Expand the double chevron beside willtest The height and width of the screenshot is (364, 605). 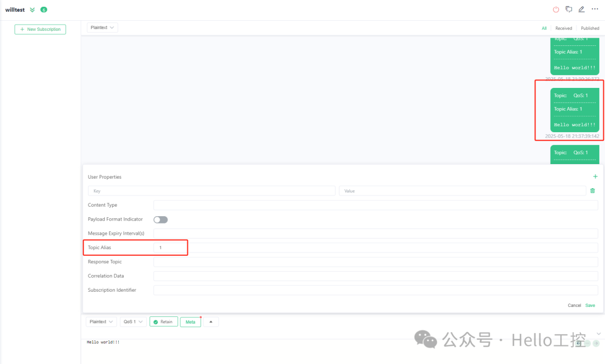pos(32,10)
